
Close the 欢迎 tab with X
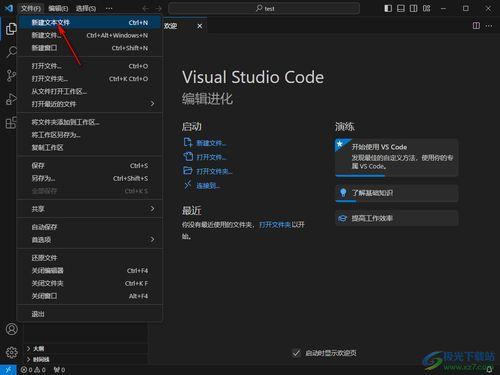click(200, 26)
